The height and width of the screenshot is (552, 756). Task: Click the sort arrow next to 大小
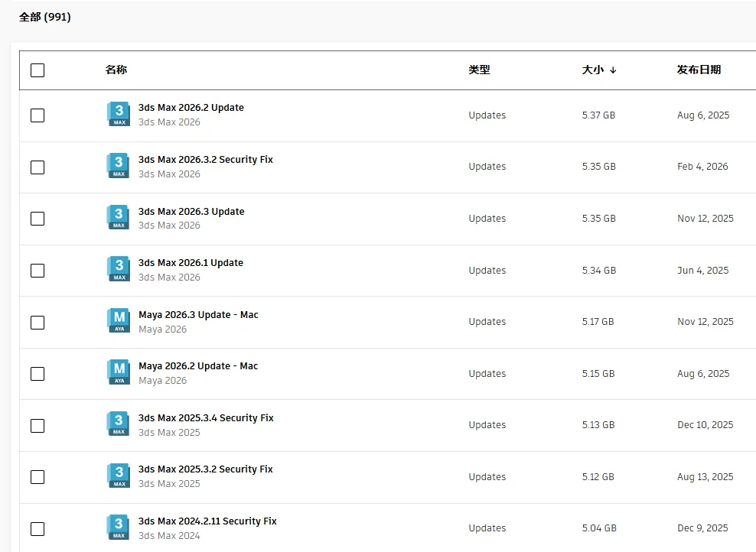[613, 70]
